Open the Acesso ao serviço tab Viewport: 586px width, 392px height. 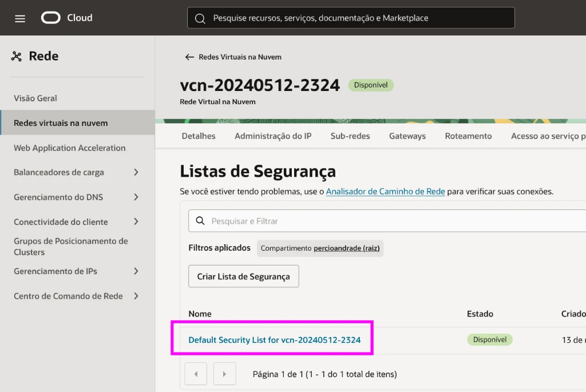point(548,136)
